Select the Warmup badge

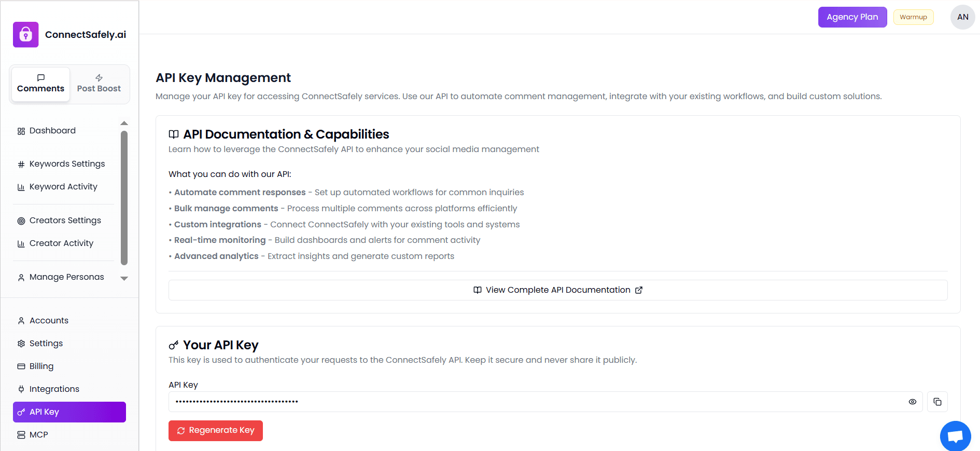[x=913, y=17]
